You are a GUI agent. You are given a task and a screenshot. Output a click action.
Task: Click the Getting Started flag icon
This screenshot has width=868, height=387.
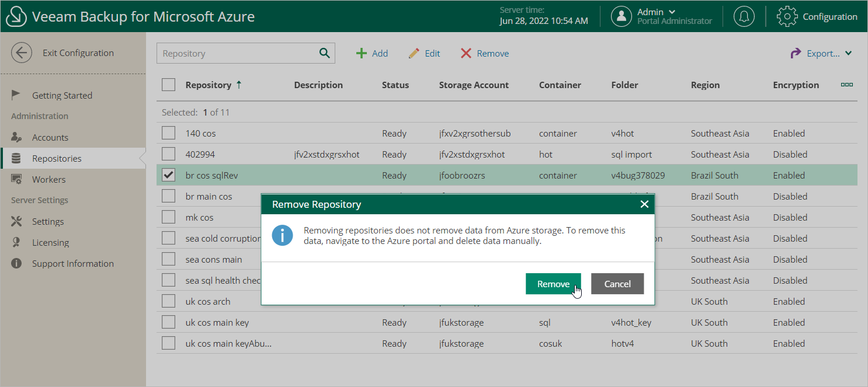click(x=16, y=95)
